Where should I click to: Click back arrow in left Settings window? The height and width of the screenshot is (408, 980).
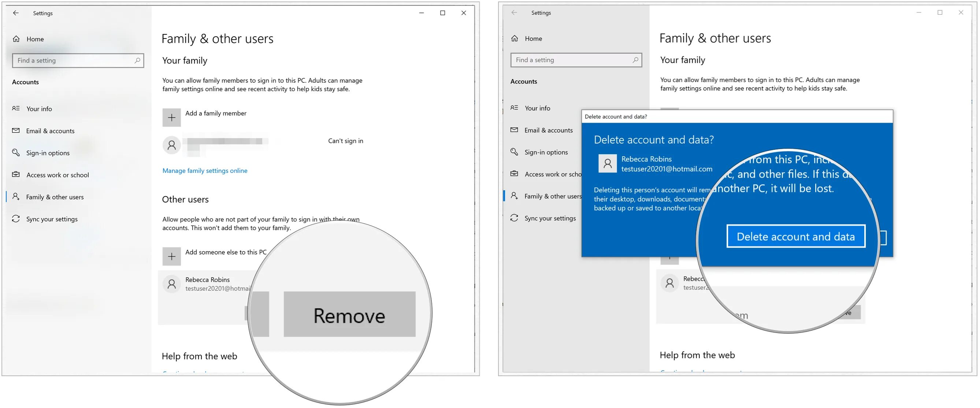[16, 13]
